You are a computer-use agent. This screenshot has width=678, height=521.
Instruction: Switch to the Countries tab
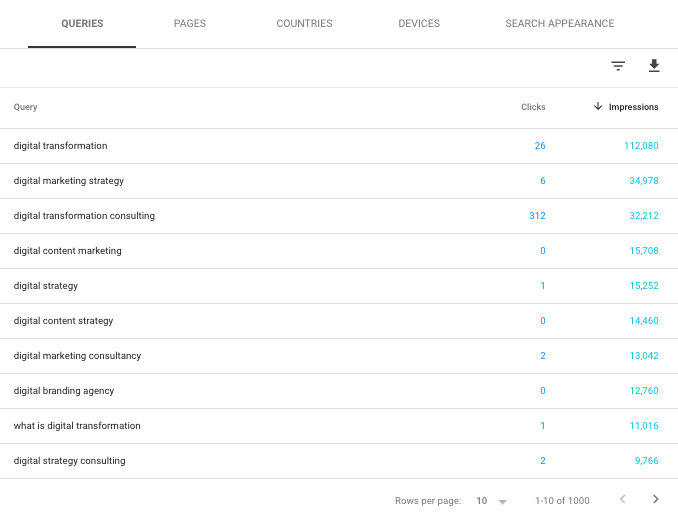click(x=304, y=24)
